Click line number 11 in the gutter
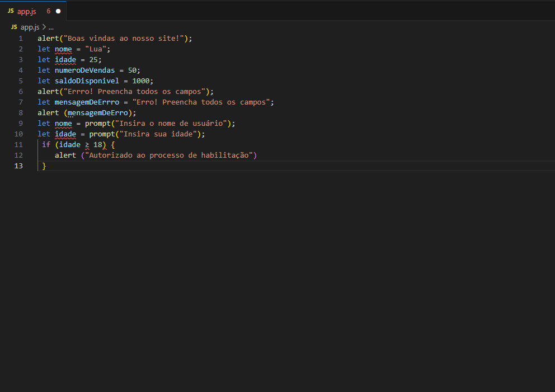 click(x=18, y=144)
